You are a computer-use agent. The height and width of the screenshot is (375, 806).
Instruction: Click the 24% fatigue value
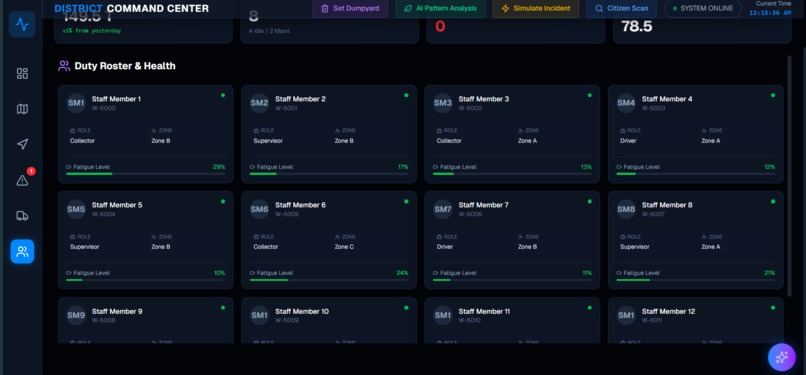(402, 273)
